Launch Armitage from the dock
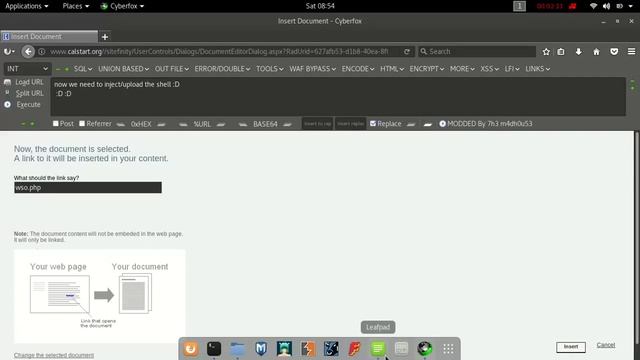This screenshot has width=640, height=360. click(284, 349)
